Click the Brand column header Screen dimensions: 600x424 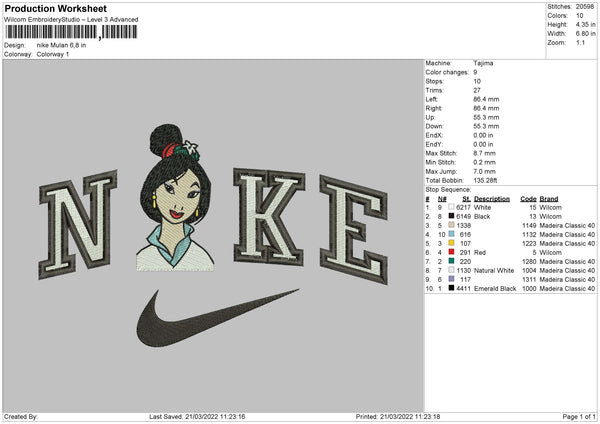pyautogui.click(x=553, y=197)
